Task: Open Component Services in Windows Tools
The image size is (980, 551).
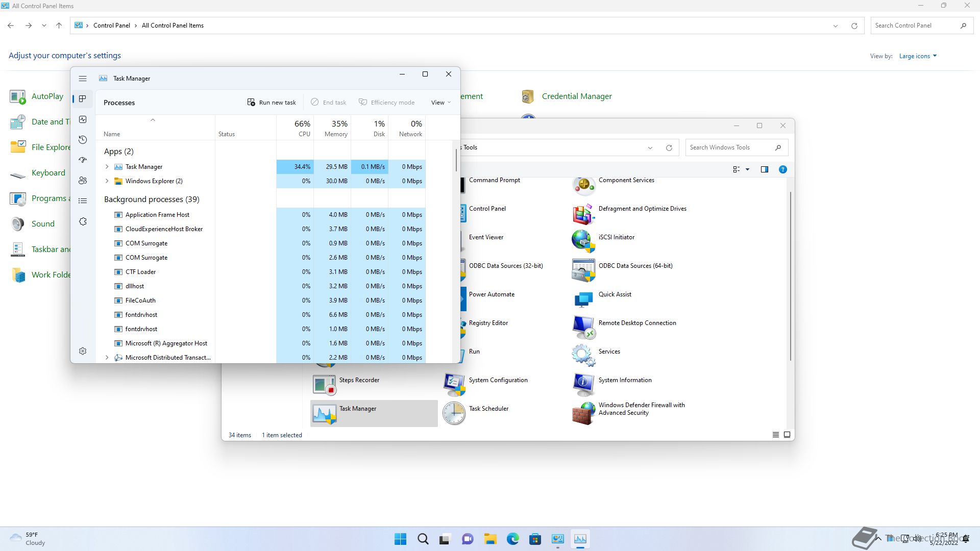Action: [613, 185]
